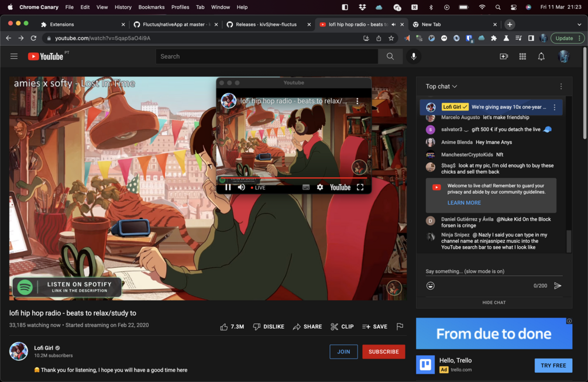Open the Lofi Girl channel avatar
This screenshot has width=588, height=382.
point(18,351)
